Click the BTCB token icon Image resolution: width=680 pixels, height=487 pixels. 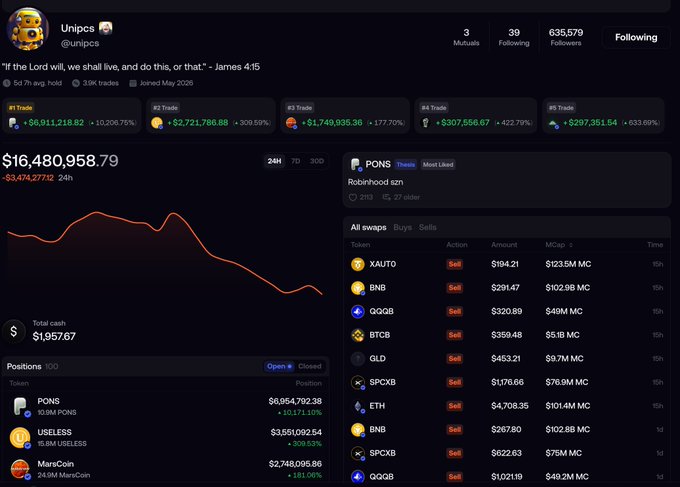358,335
